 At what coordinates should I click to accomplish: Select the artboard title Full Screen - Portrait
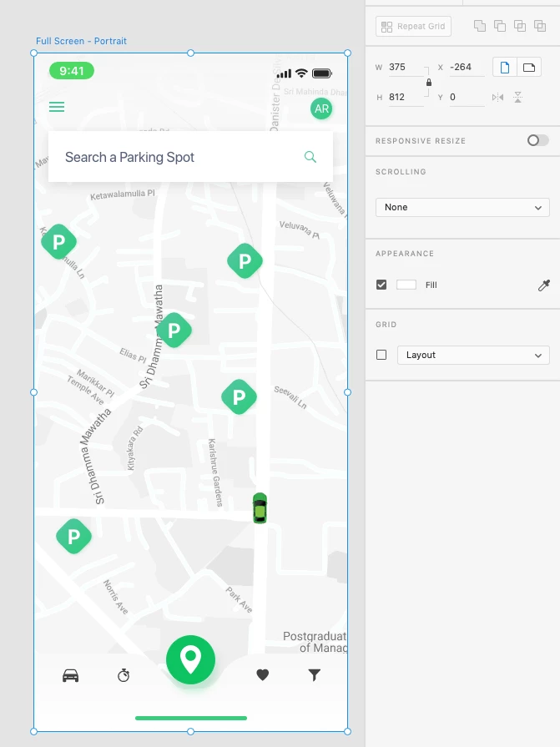(82, 41)
